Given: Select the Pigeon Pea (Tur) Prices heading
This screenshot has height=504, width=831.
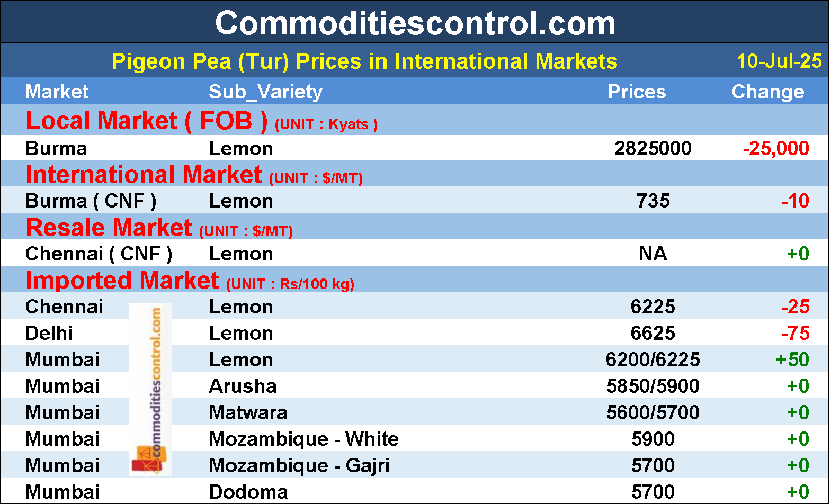Looking at the screenshot, I should 364,61.
